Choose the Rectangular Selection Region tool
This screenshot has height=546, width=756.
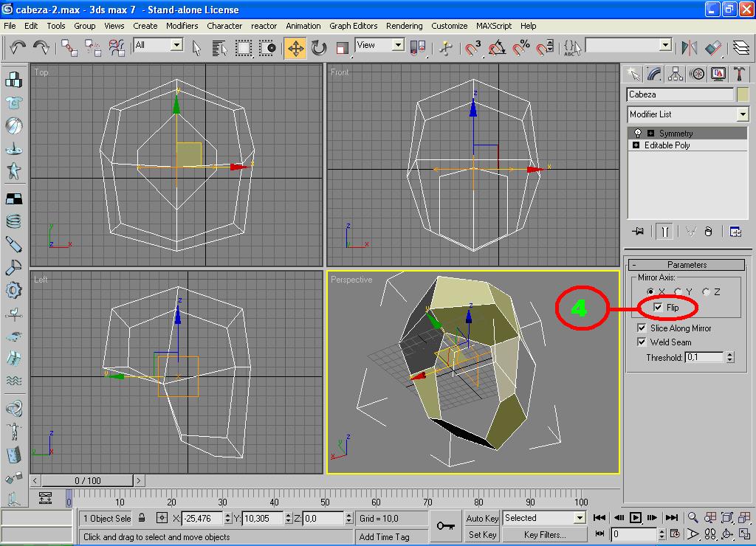(x=243, y=48)
